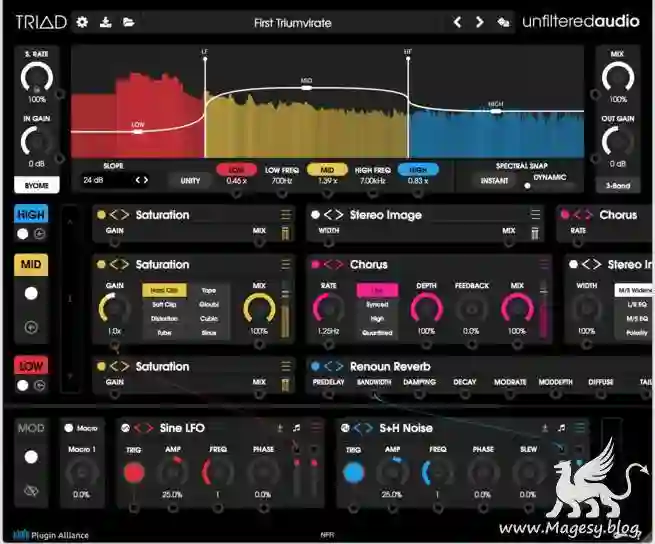Viewport: 655px width, 544px height.
Task: Open Stereo Image module hamburger menu
Action: pyautogui.click(x=535, y=214)
